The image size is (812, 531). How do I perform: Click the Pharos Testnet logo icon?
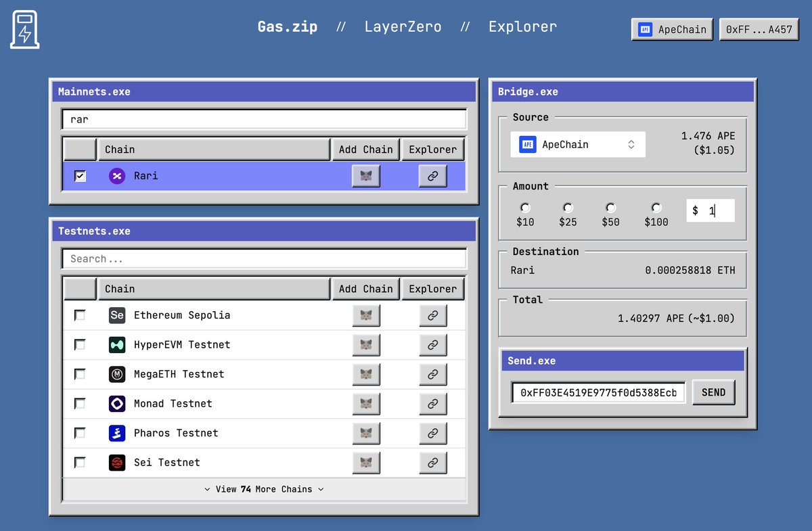pos(117,433)
